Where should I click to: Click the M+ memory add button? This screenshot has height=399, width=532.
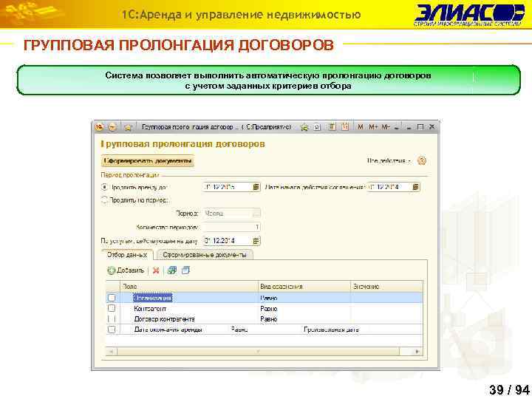[373, 127]
